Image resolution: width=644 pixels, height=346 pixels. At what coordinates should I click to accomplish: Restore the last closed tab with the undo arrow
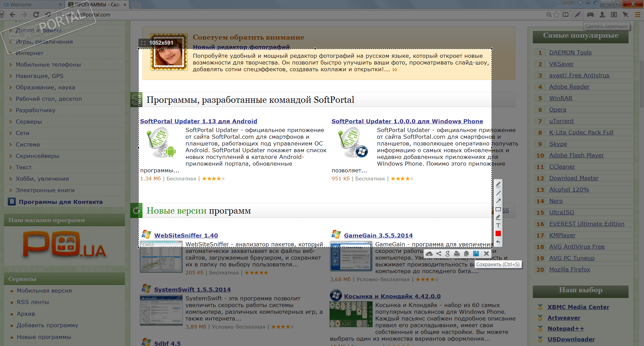click(48, 14)
